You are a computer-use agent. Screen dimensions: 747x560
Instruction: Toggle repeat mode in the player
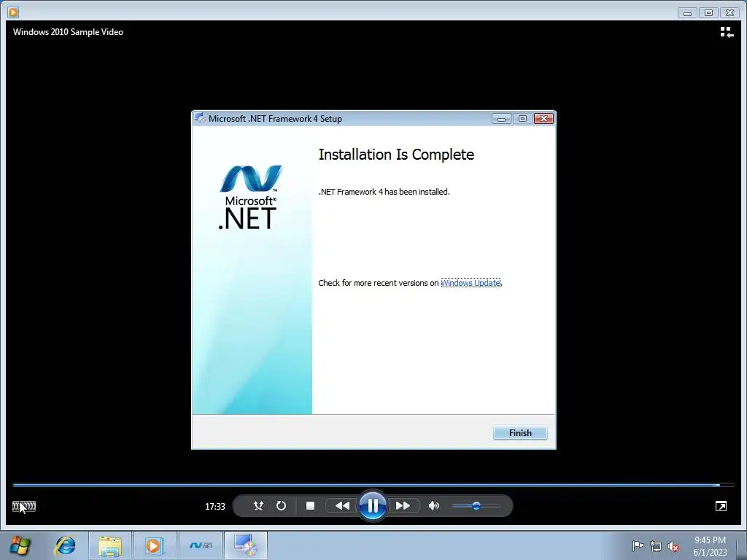click(x=281, y=506)
